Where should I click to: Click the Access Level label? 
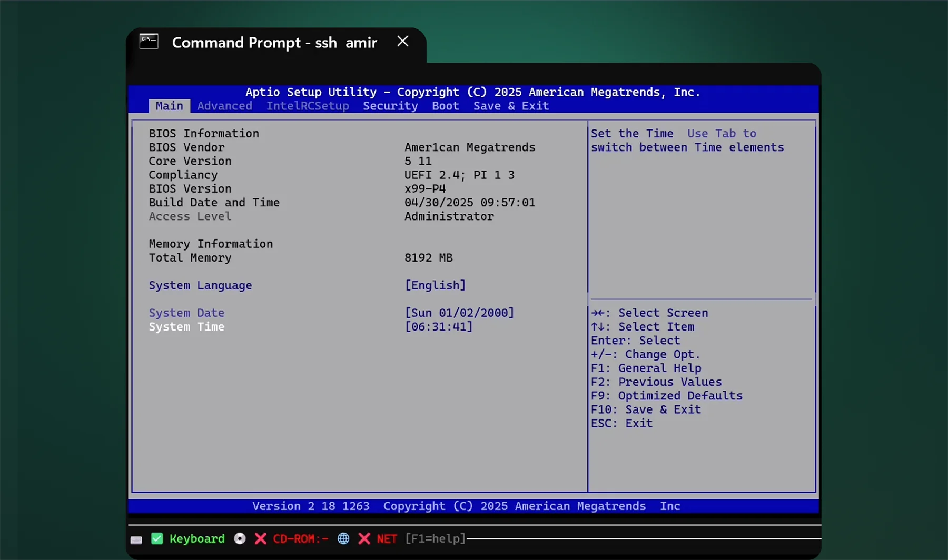coord(190,216)
